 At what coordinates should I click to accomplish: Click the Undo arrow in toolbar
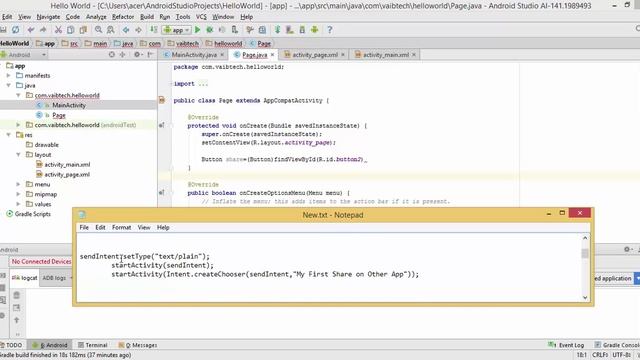click(31, 30)
